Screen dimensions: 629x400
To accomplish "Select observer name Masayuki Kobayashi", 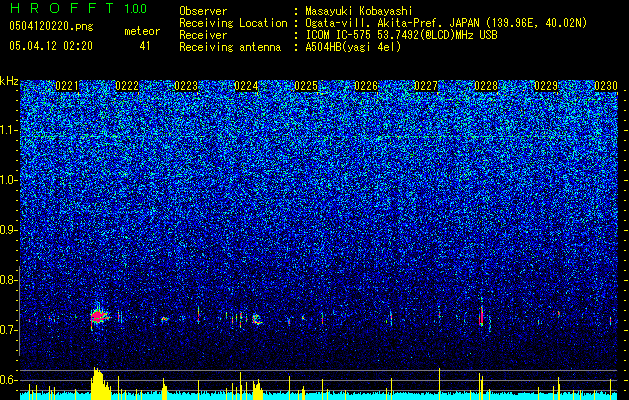I will click(359, 12).
